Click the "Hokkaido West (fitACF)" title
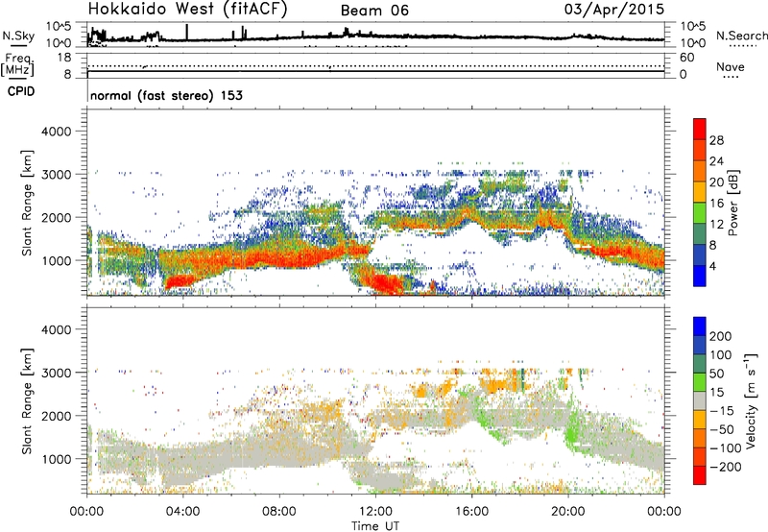 pyautogui.click(x=187, y=9)
